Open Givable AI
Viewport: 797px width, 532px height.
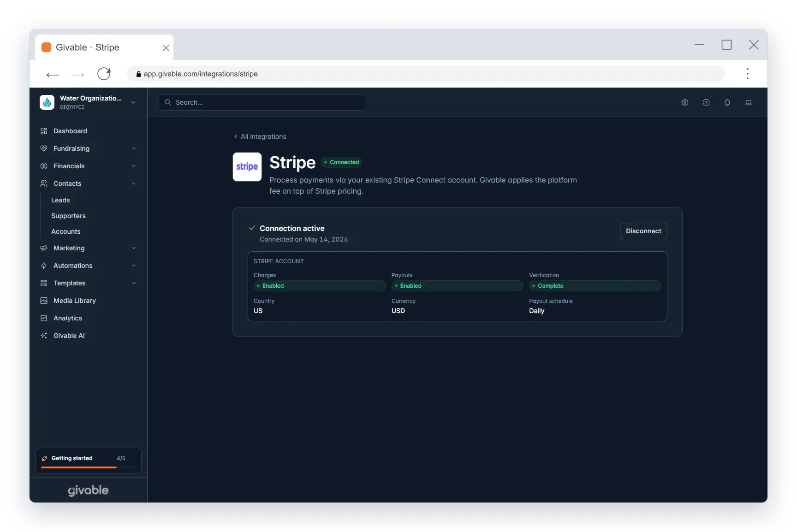(89, 336)
